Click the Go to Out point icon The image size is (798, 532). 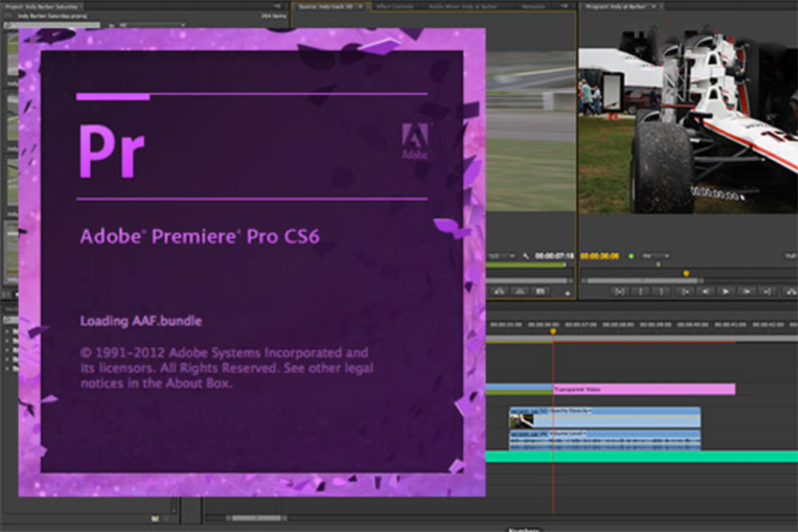point(766,291)
